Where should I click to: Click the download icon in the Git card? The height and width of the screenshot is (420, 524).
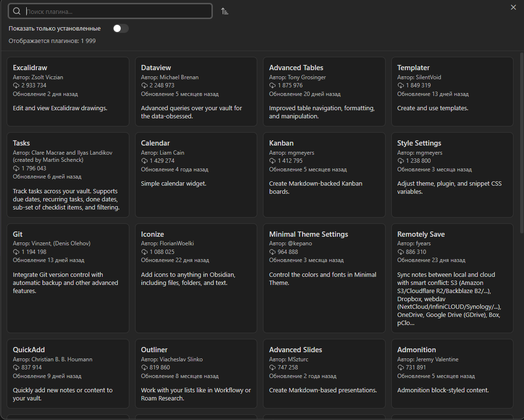(x=16, y=252)
